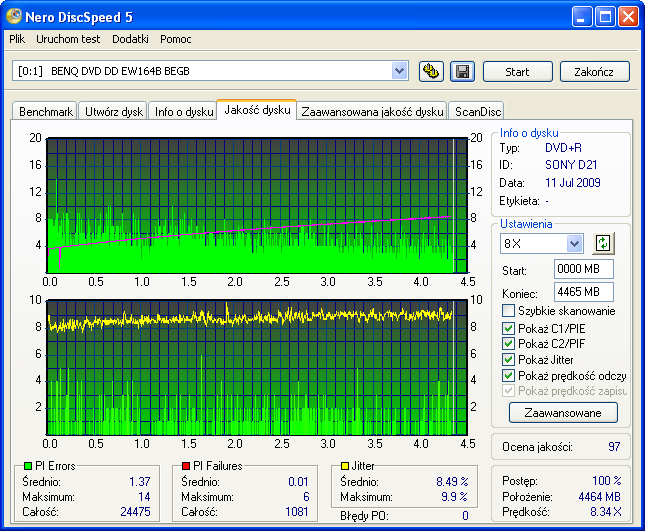Viewport: 645px width, 531px height.
Task: Expand the 8X speed dropdown
Action: click(575, 243)
